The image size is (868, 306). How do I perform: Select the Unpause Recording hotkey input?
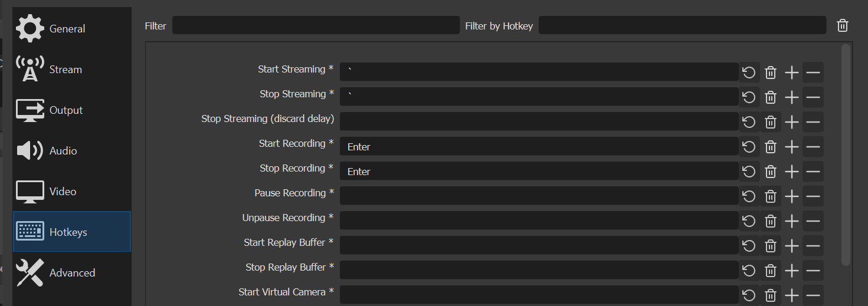pyautogui.click(x=539, y=221)
